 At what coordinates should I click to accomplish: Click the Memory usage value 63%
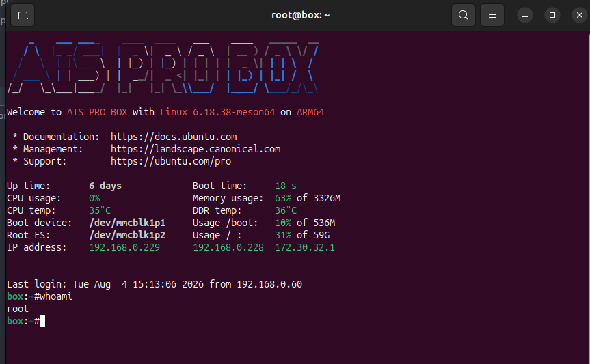(283, 198)
